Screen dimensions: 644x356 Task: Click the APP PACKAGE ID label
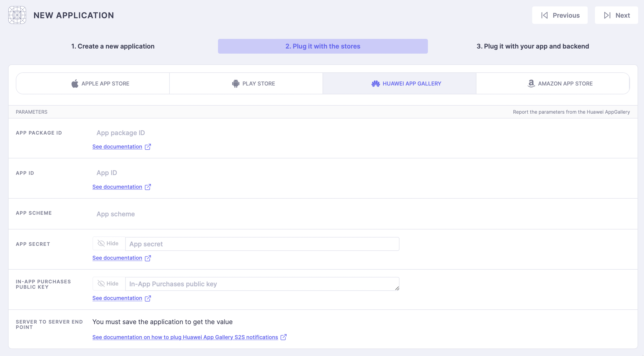click(39, 133)
